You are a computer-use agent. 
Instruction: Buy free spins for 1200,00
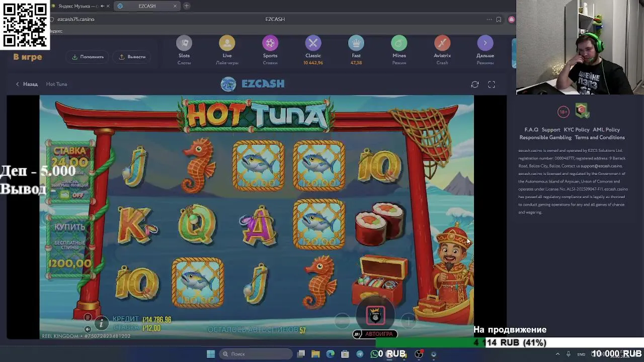(x=70, y=247)
